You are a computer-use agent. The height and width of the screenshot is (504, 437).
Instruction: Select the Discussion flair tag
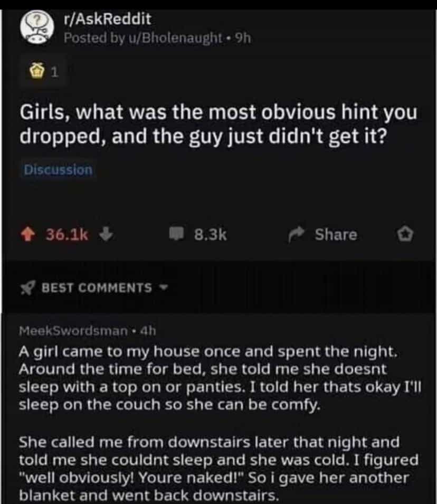pos(58,170)
